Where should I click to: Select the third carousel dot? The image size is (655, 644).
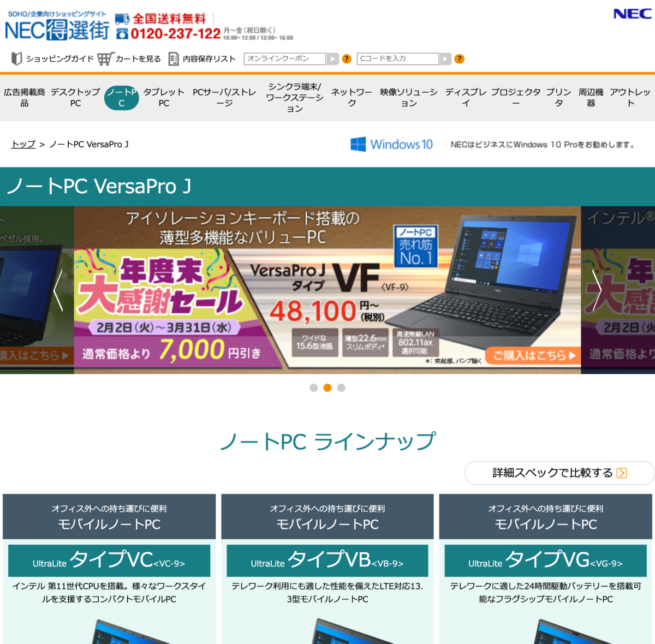[x=341, y=387]
